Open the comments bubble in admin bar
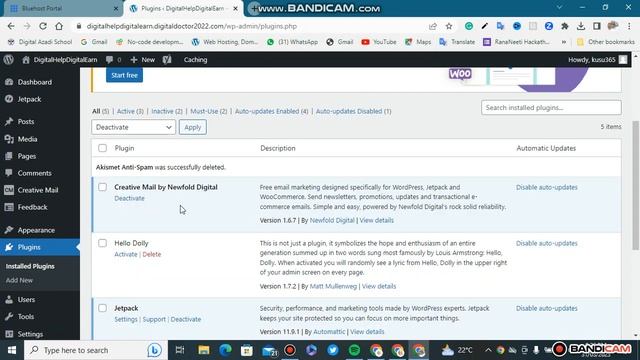Viewport: 640px width, 360px height. click(113, 60)
